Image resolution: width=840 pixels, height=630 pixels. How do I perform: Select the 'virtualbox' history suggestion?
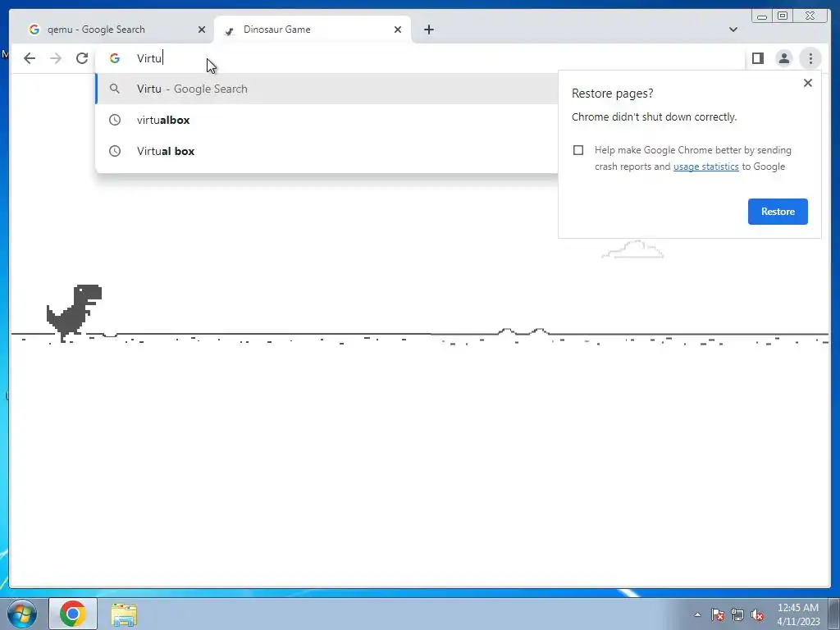click(326, 120)
